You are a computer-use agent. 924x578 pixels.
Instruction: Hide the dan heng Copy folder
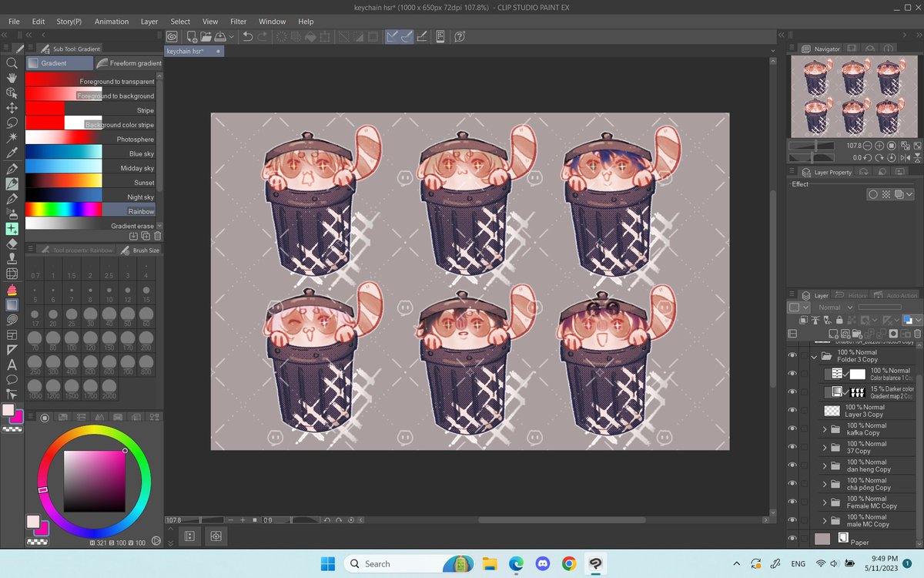[x=792, y=465]
